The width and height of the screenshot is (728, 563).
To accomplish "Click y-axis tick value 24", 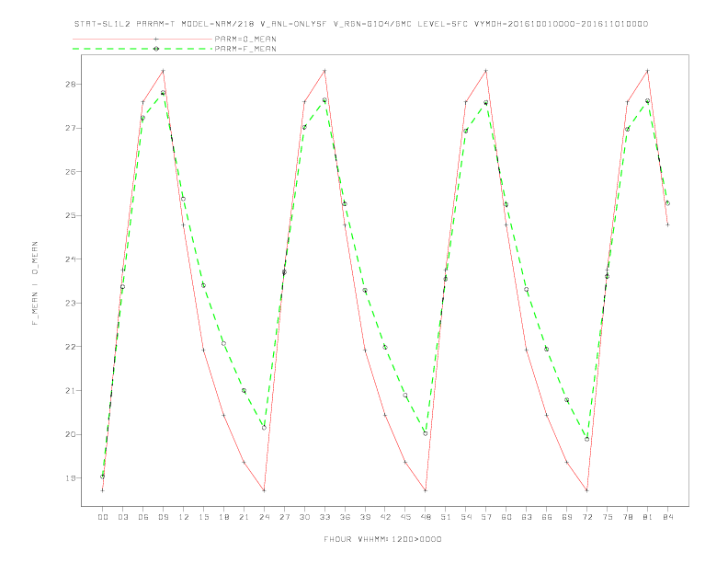I will 70,259.
